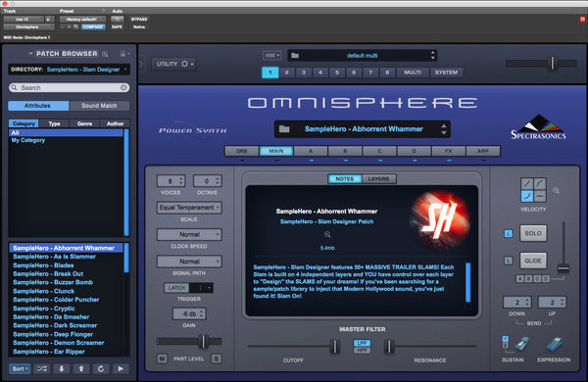Select part 2 button
Image resolution: width=588 pixels, height=382 pixels.
point(287,72)
